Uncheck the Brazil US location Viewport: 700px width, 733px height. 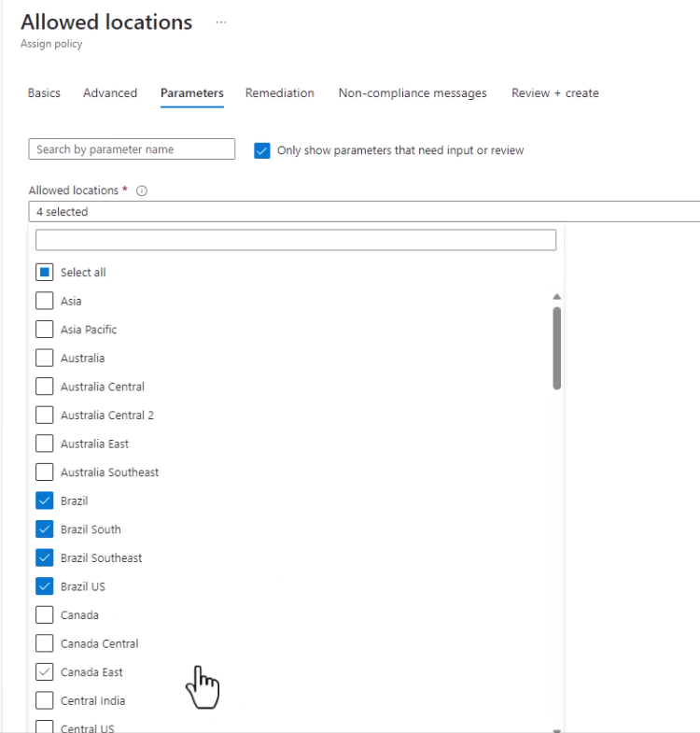tap(45, 586)
